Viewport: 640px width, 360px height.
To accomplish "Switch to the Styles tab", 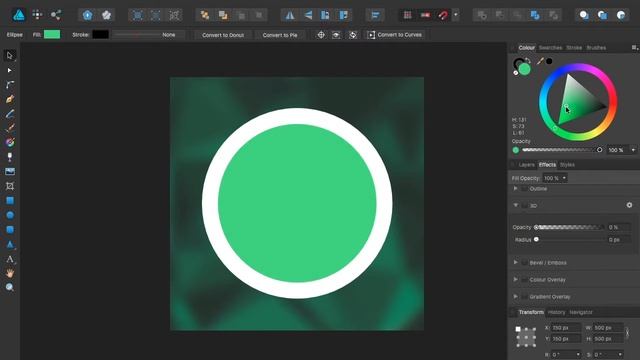I will 567,165.
